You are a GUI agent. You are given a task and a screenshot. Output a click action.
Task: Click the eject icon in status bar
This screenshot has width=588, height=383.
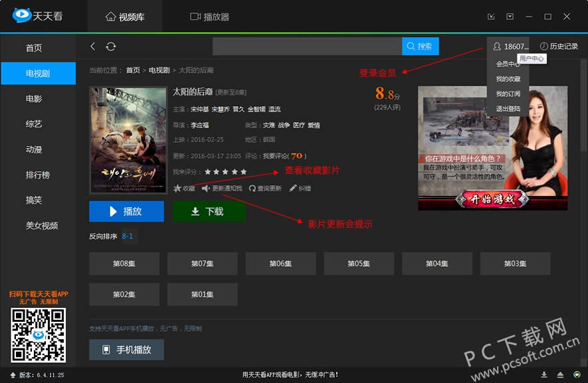point(560,375)
